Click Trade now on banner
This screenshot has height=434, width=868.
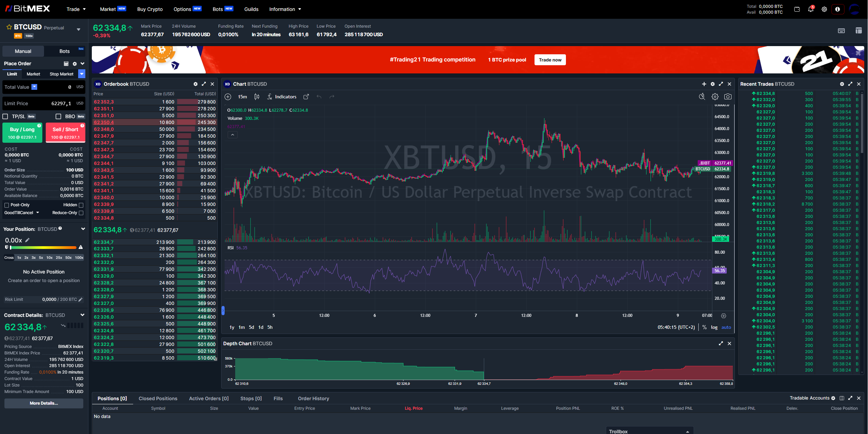click(550, 60)
